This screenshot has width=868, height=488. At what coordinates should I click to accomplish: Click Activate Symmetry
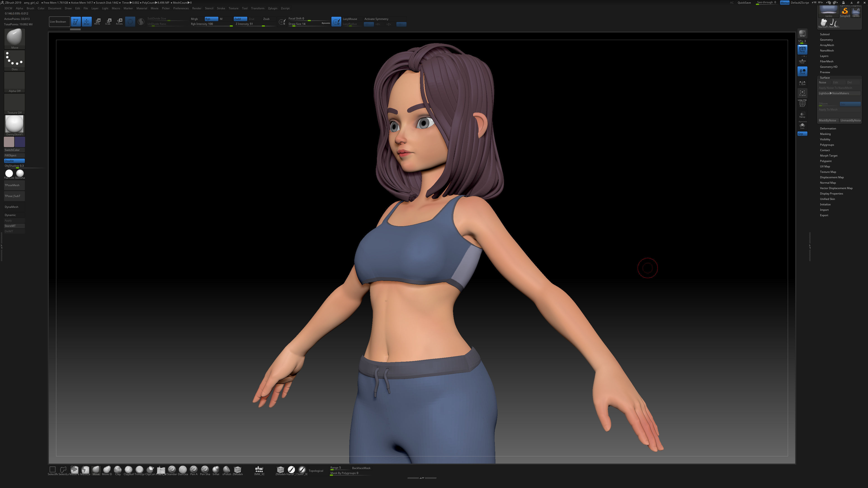(376, 19)
